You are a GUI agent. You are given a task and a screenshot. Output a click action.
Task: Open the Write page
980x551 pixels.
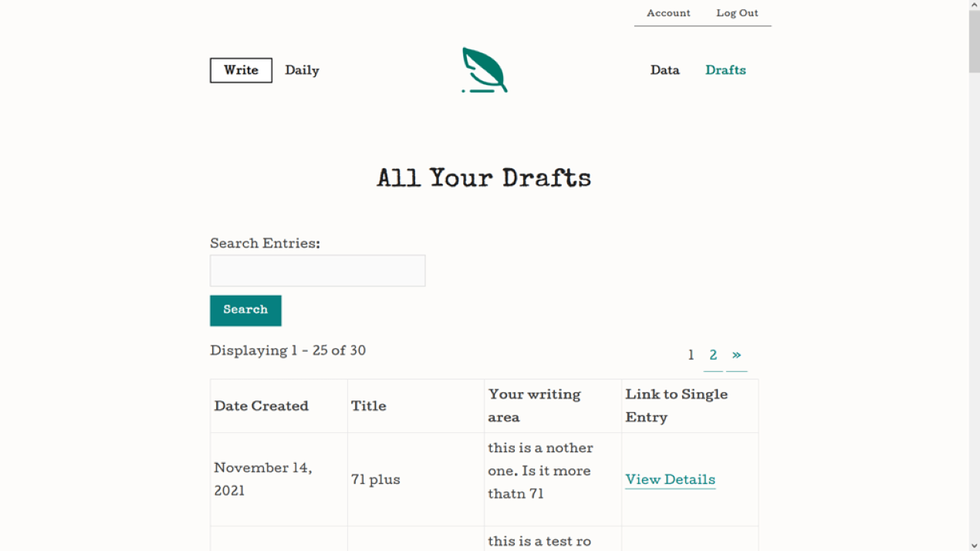[x=241, y=70]
